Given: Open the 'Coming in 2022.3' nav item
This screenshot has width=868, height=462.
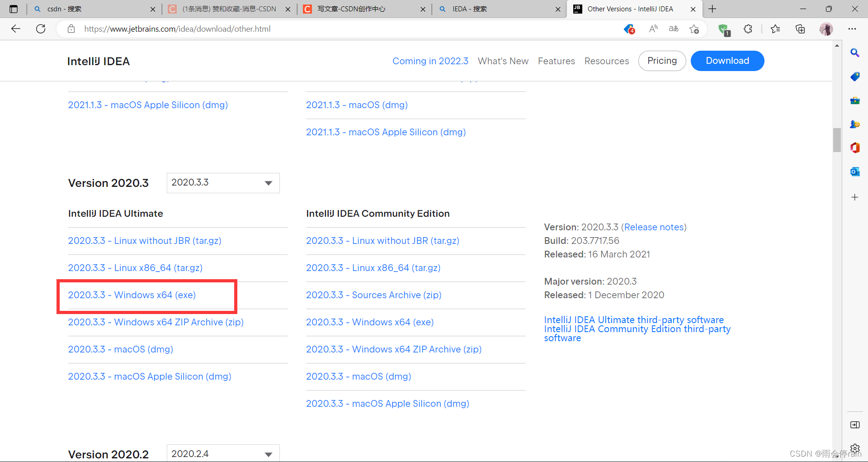Looking at the screenshot, I should (x=430, y=61).
